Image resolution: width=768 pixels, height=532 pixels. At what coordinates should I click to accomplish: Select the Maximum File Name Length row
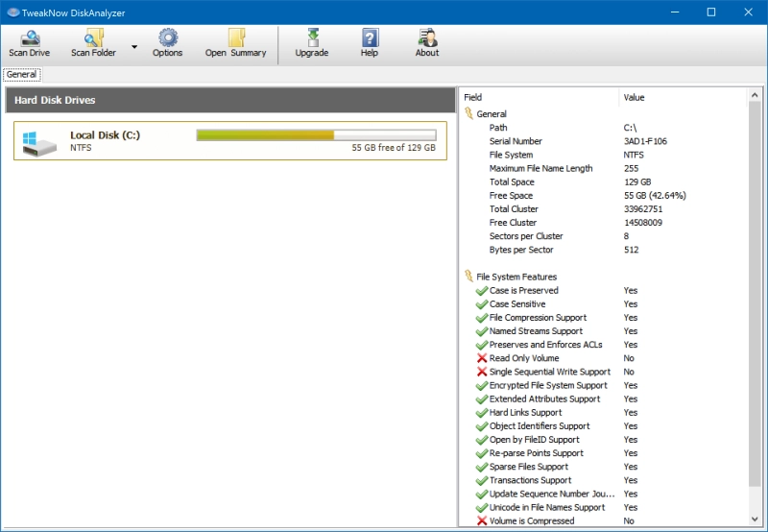pos(604,168)
